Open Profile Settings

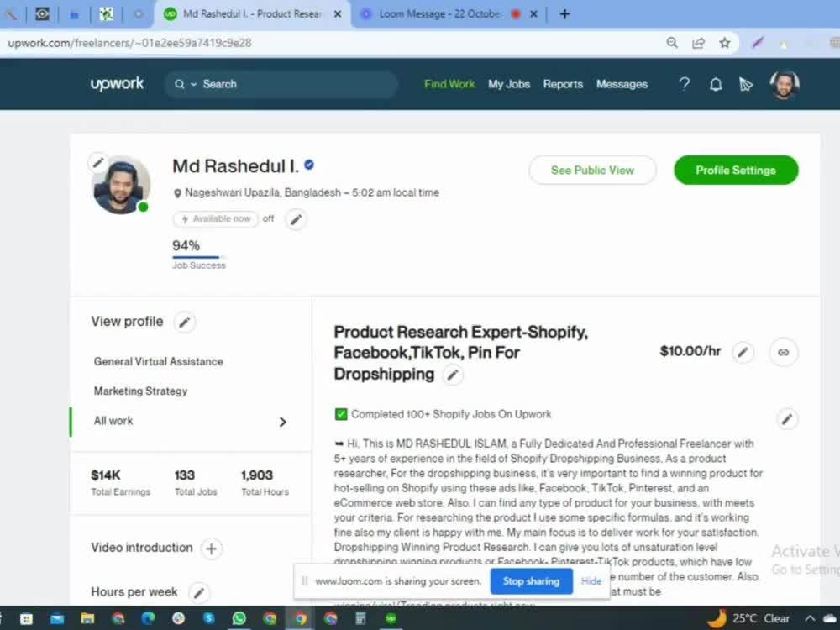coord(736,171)
